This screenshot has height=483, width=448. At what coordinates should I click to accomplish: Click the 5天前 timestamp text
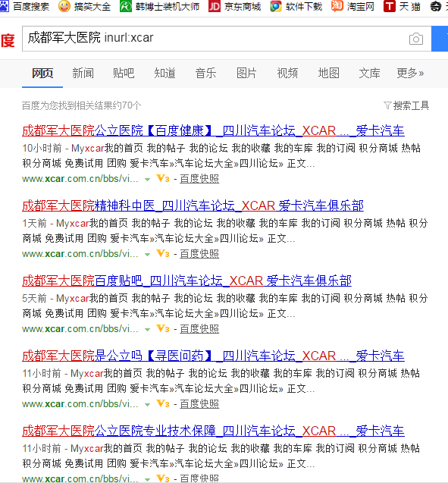pos(34,298)
